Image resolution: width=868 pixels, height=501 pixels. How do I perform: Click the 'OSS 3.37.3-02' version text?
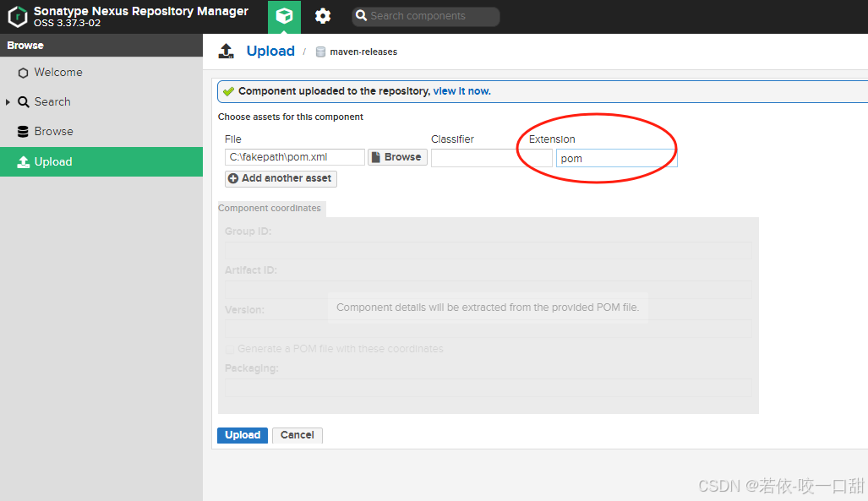(x=67, y=24)
